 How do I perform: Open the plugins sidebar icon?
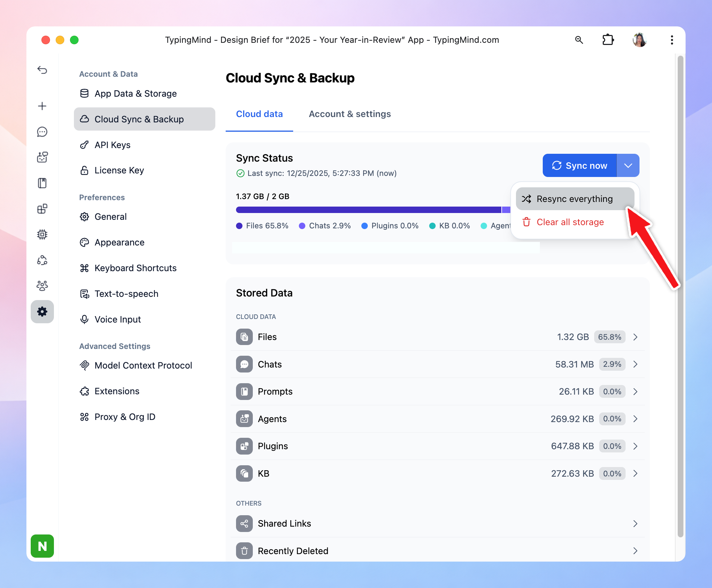42,209
